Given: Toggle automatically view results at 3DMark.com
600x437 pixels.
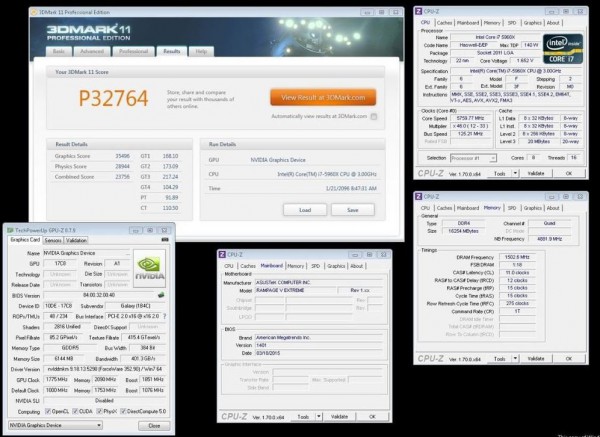Looking at the screenshot, I should [374, 116].
